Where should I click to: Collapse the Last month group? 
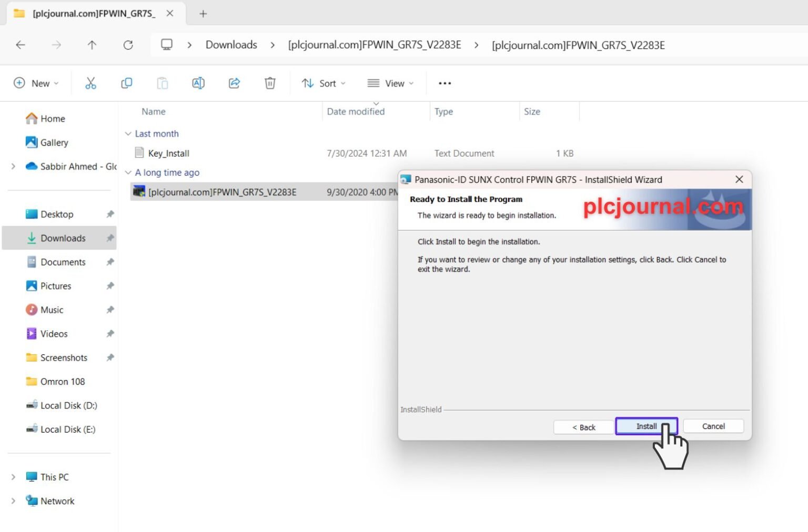(x=128, y=134)
